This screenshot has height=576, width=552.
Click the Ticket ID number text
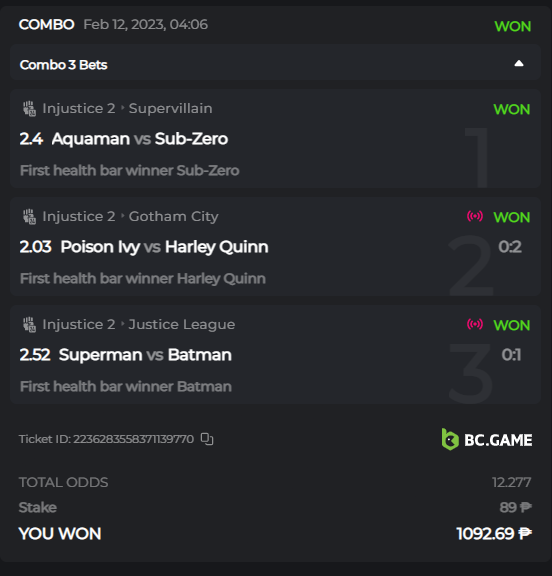(134, 439)
